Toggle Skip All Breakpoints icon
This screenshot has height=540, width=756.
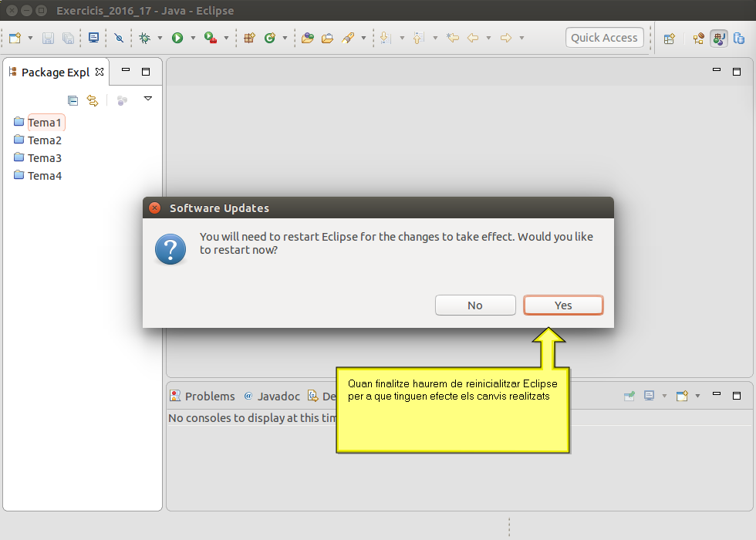119,38
